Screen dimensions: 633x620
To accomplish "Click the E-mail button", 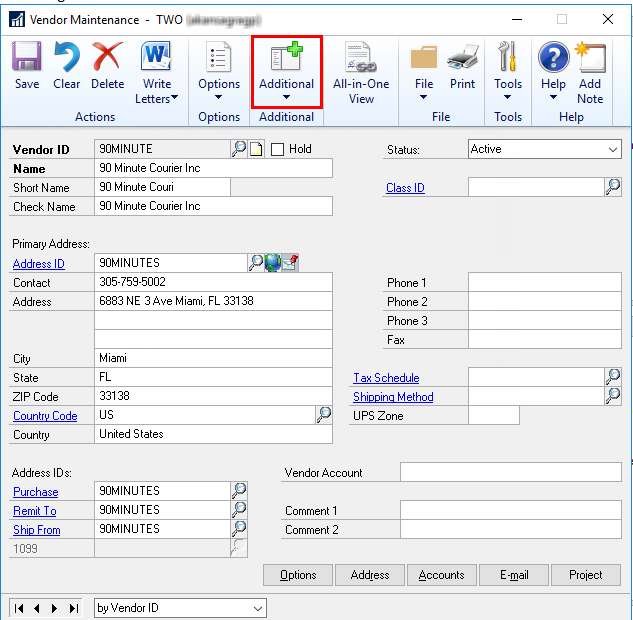I will [x=513, y=575].
